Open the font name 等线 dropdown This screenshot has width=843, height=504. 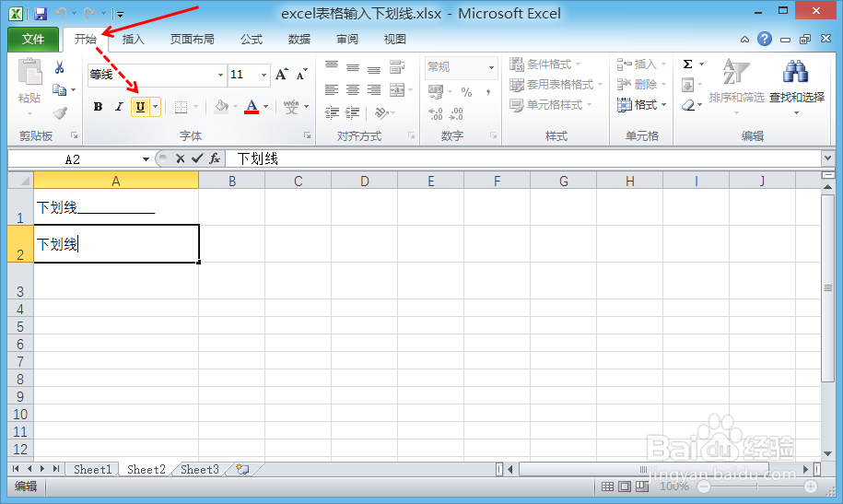pyautogui.click(x=220, y=75)
